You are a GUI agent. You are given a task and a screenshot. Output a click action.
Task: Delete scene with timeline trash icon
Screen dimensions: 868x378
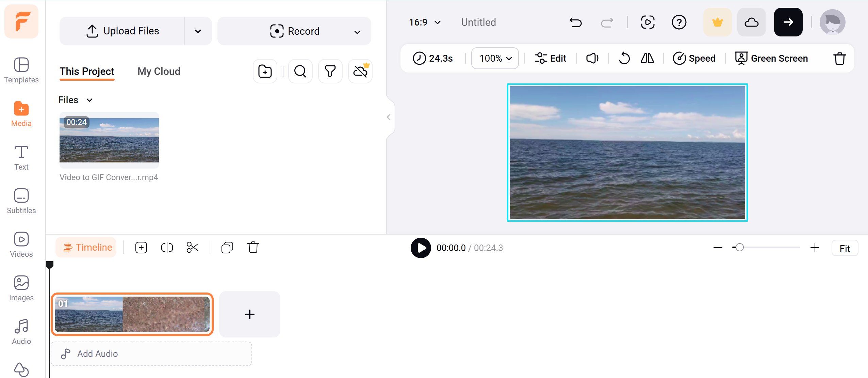253,248
